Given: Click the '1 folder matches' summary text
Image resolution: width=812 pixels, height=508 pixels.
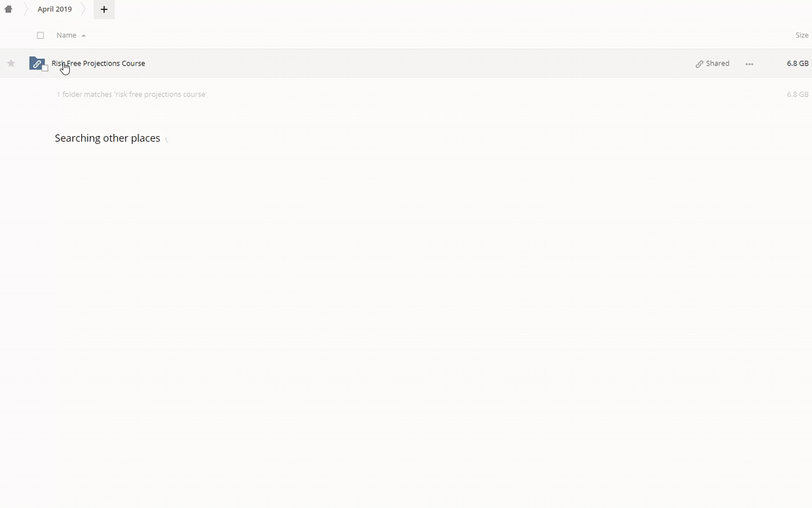Looking at the screenshot, I should [x=131, y=95].
